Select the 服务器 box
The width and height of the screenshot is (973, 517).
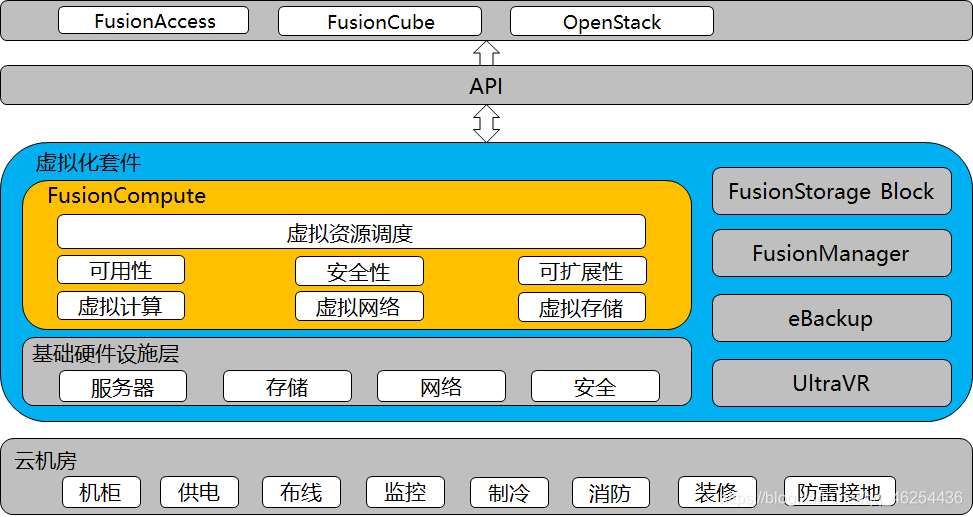123,386
